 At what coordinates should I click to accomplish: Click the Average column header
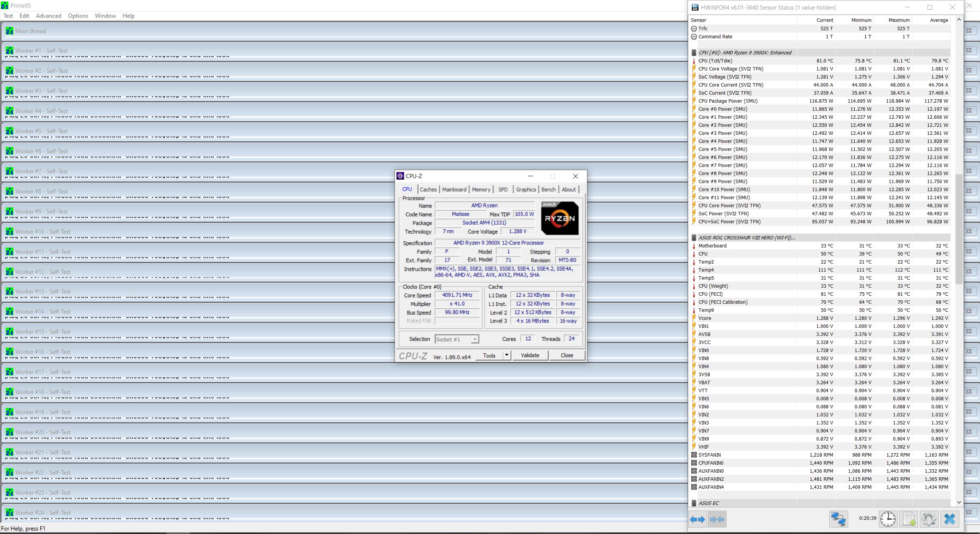[931, 20]
